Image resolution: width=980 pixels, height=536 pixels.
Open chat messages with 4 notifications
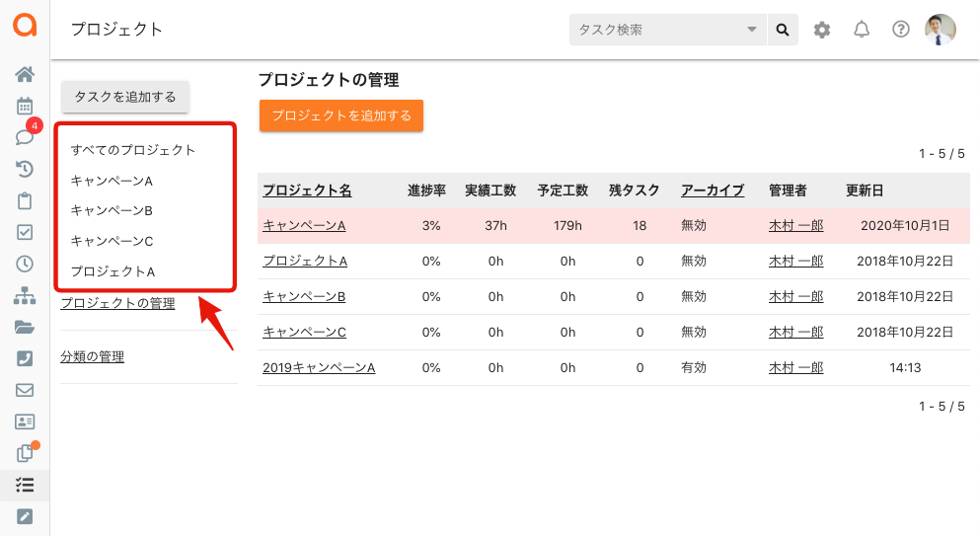[25, 137]
